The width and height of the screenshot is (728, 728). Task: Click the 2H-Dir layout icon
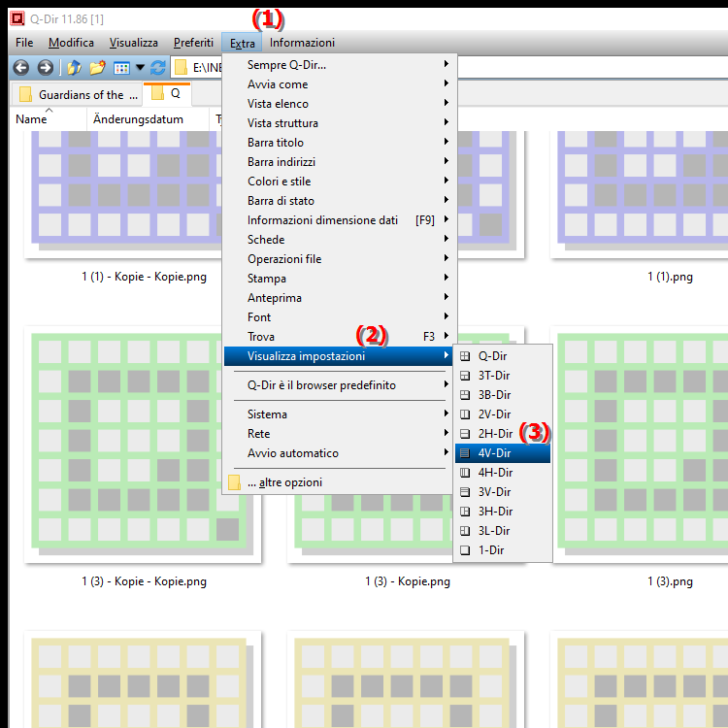pos(465,434)
